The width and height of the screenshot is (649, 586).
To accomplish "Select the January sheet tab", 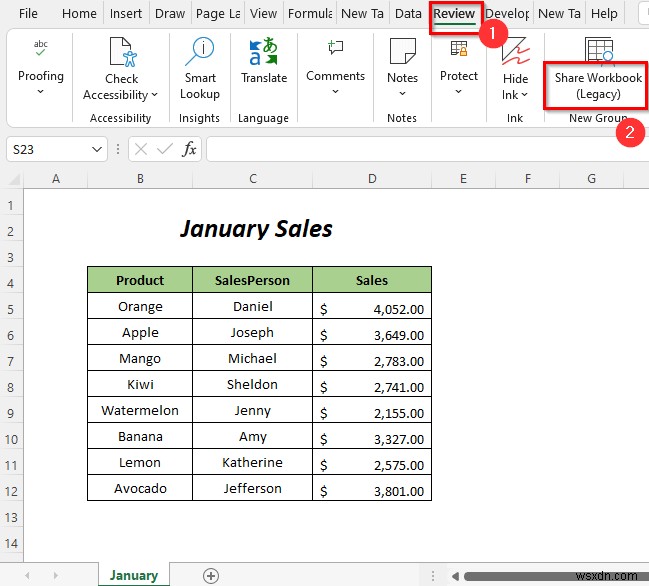I will (134, 575).
